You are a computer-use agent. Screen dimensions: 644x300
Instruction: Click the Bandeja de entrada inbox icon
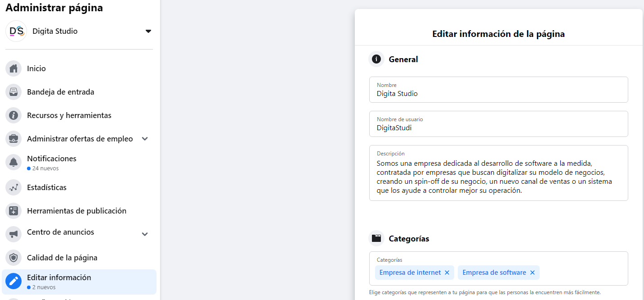click(x=13, y=92)
